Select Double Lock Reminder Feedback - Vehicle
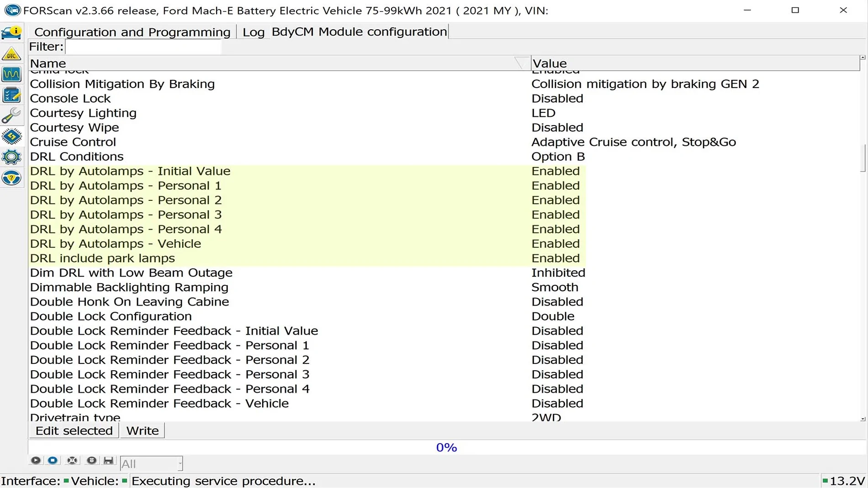This screenshot has width=868, height=488. click(x=444, y=404)
